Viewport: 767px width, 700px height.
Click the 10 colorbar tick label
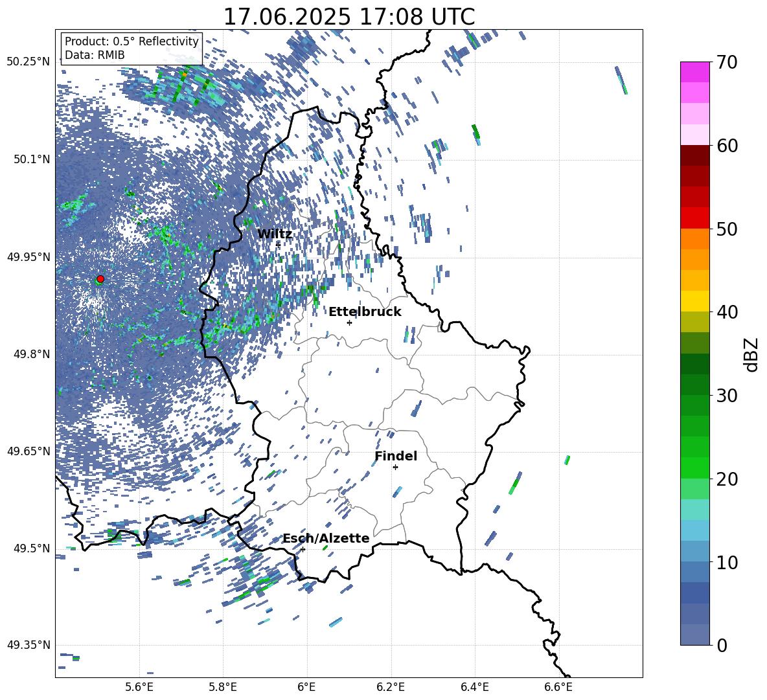[726, 562]
